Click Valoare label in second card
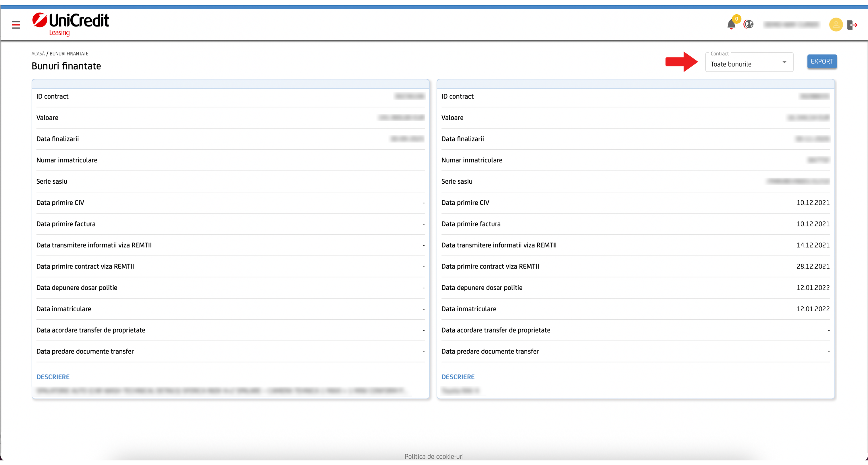Image resolution: width=868 pixels, height=465 pixels. (x=452, y=117)
